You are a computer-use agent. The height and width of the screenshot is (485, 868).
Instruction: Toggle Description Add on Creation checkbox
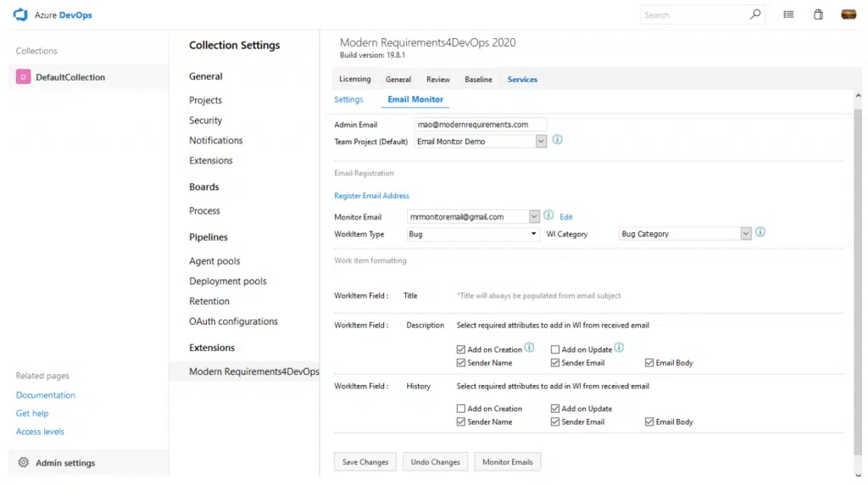point(461,349)
